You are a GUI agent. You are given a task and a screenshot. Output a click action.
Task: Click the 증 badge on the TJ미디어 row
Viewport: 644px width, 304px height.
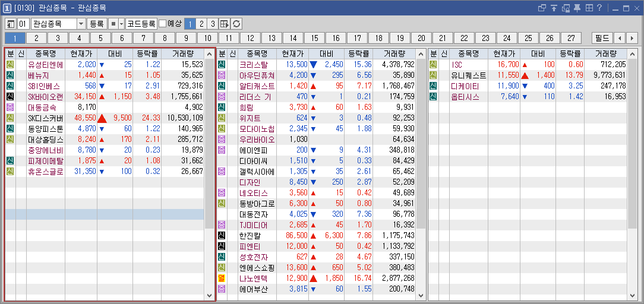(222, 225)
